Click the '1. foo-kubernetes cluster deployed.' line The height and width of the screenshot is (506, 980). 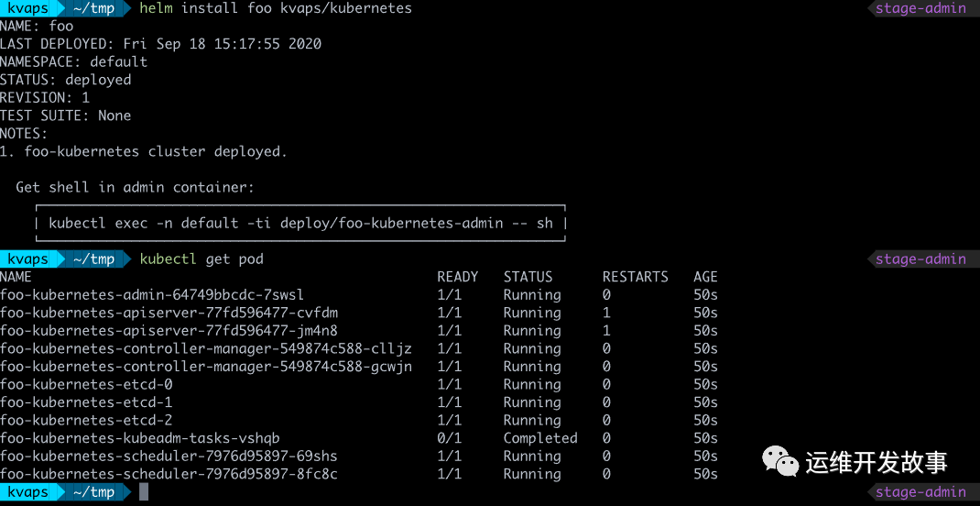point(144,151)
